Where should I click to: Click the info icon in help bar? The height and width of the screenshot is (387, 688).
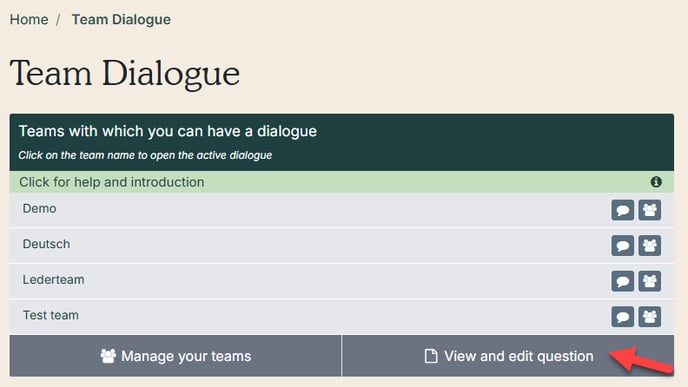click(x=656, y=182)
